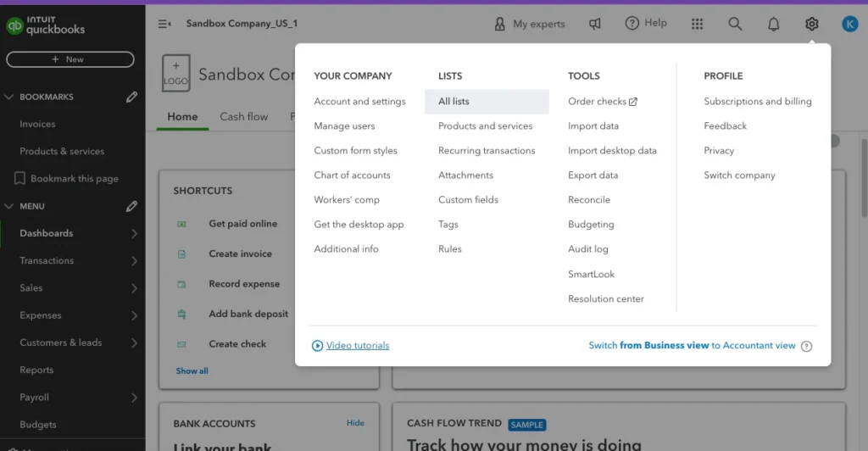This screenshot has height=451, width=868.
Task: Expand the Expenses submenu arrow
Action: [x=134, y=315]
